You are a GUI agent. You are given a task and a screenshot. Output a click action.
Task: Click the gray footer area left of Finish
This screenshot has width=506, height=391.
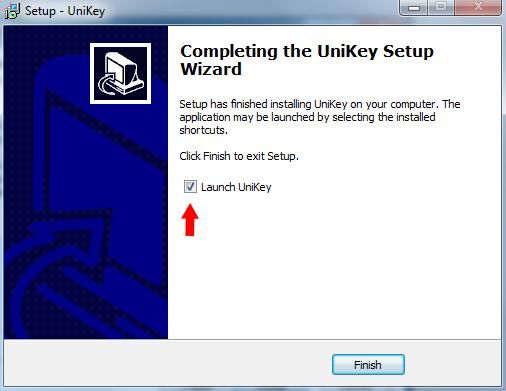tap(167, 363)
